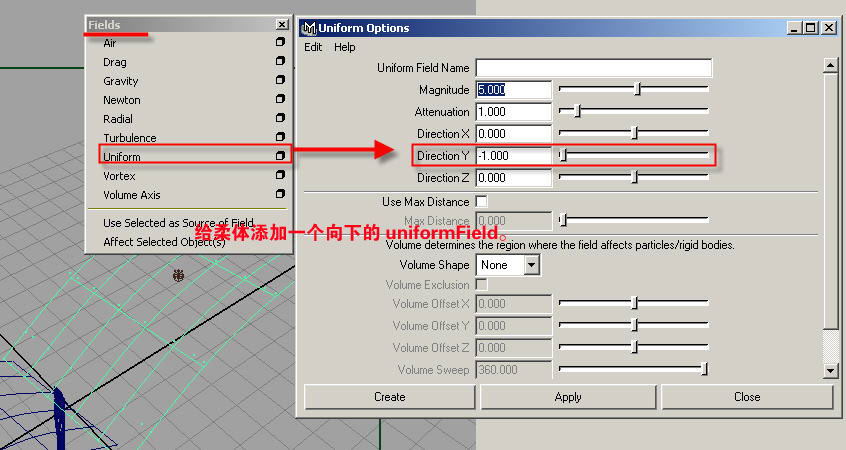This screenshot has height=450, width=846.
Task: Open option box for Turbulence field
Action: pos(280,137)
